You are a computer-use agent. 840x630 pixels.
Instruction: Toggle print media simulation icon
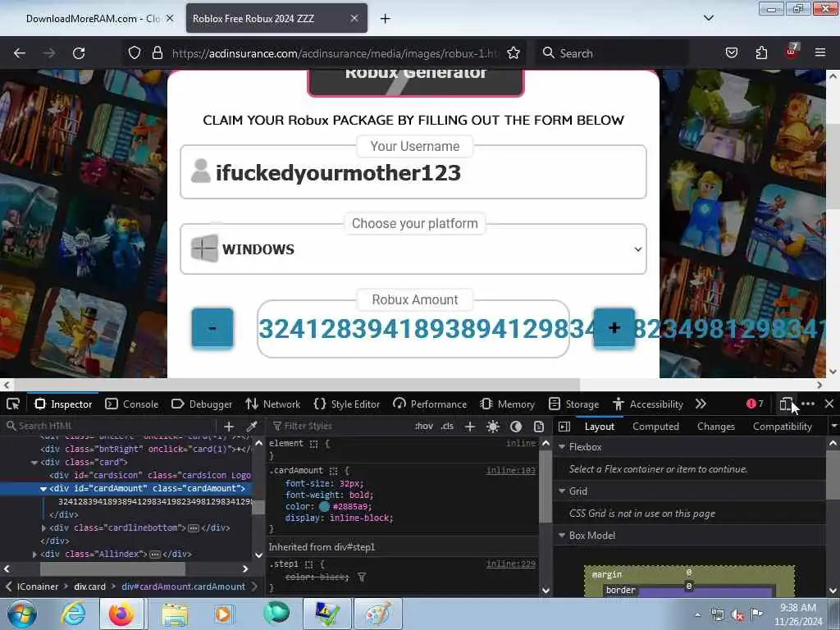point(539,427)
